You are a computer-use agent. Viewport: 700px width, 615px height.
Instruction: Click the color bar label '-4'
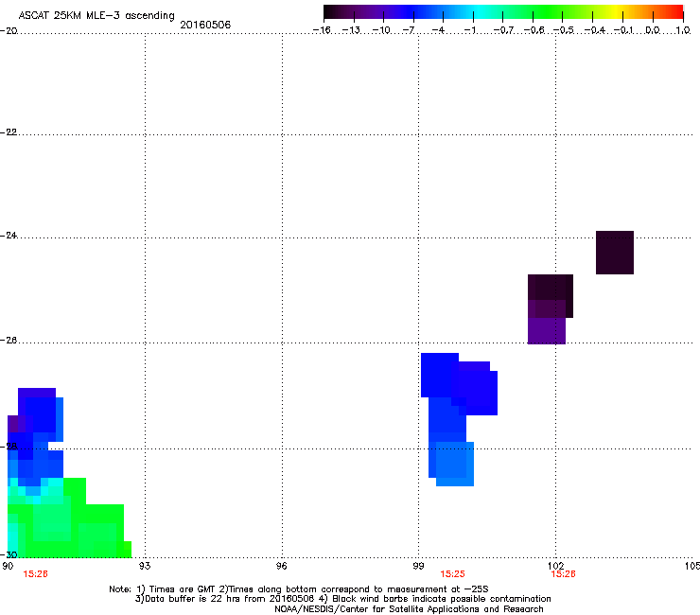(x=438, y=30)
